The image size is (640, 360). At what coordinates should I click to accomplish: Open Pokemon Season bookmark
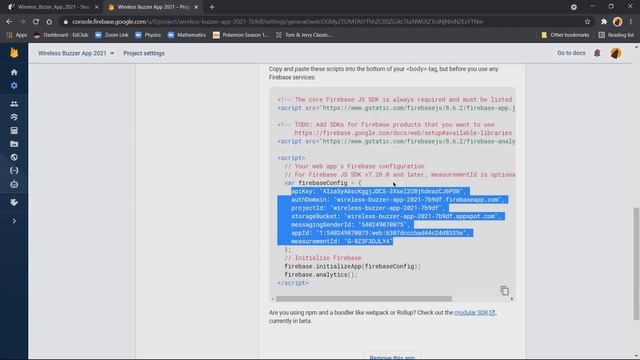coord(241,35)
